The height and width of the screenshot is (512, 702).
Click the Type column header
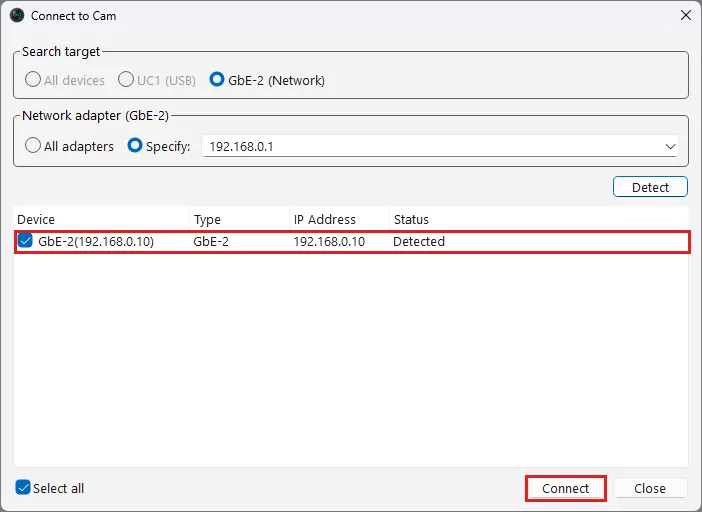click(x=240, y=219)
